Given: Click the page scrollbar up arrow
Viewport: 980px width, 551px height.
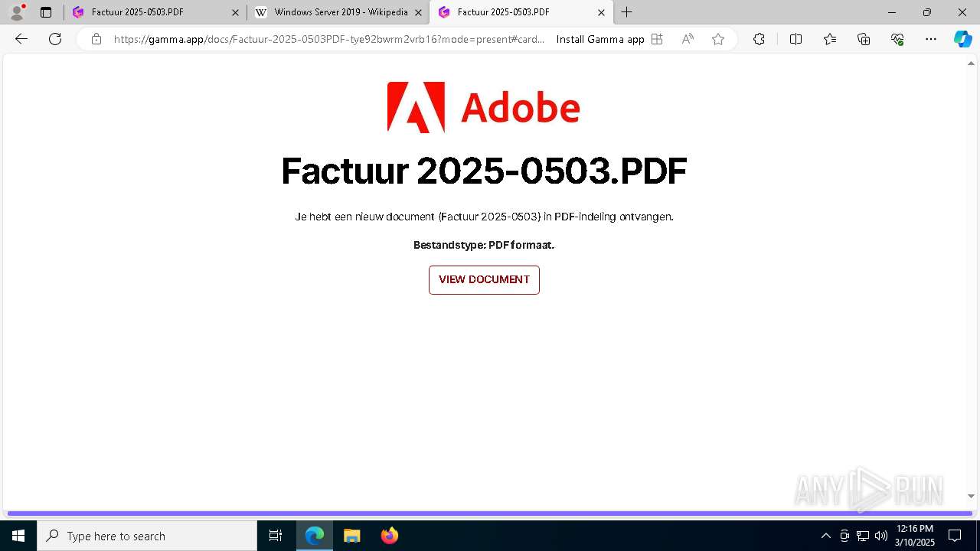Looking at the screenshot, I should click(x=972, y=64).
